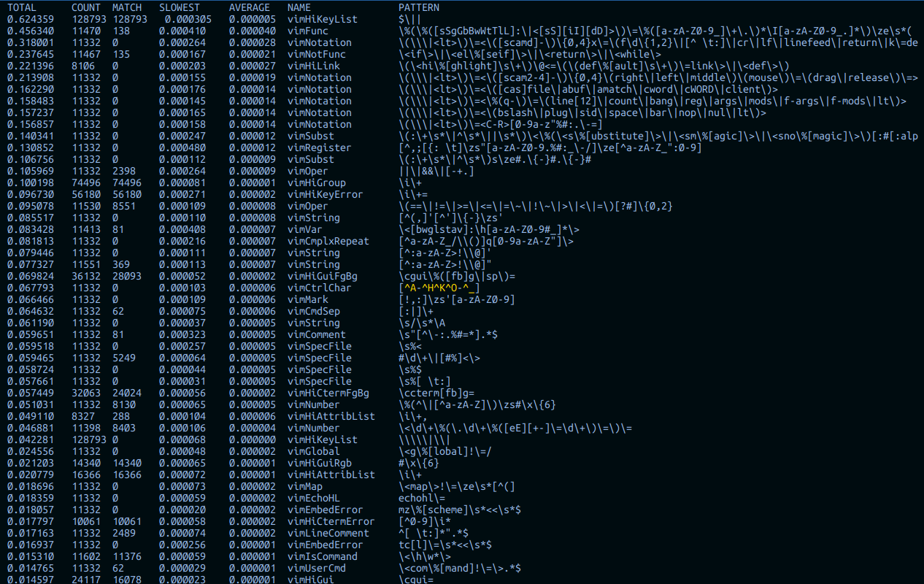Viewport: 924px width, 584px height.
Task: Click the vimCmplxRepeat name
Action: coord(328,241)
